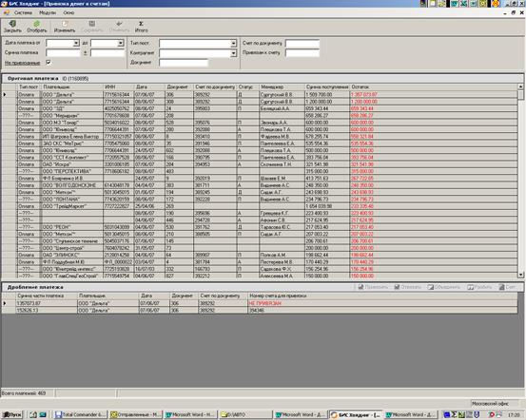
Task: Click the Итого sigma icon
Action: [x=141, y=24]
